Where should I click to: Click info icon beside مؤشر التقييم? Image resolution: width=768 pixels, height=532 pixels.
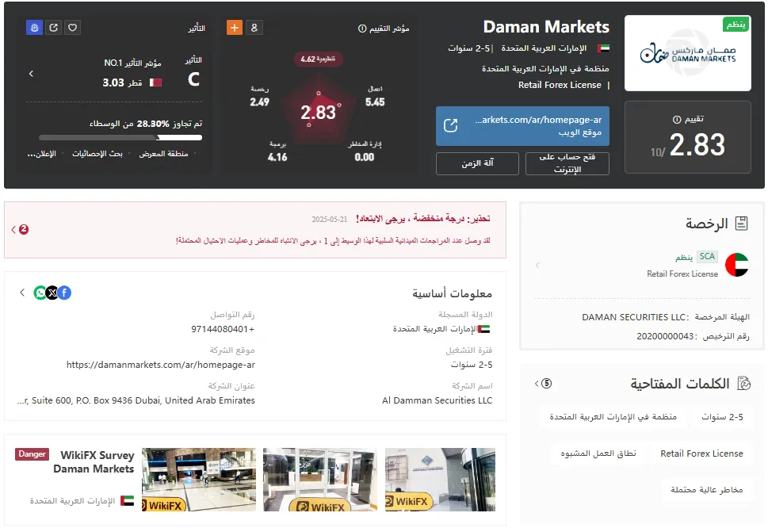(362, 29)
